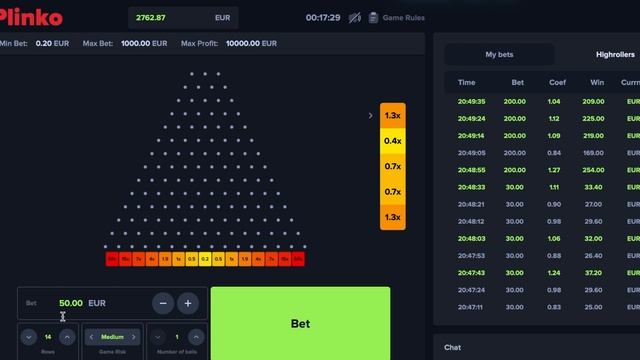Click the 1.27 coefficient value
640x360 pixels.
554,170
